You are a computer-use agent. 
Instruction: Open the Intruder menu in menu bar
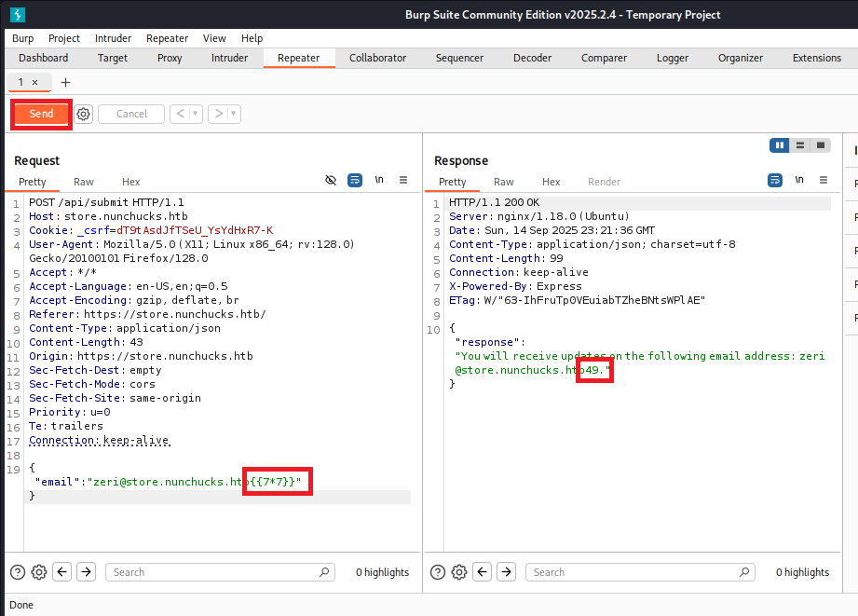113,38
